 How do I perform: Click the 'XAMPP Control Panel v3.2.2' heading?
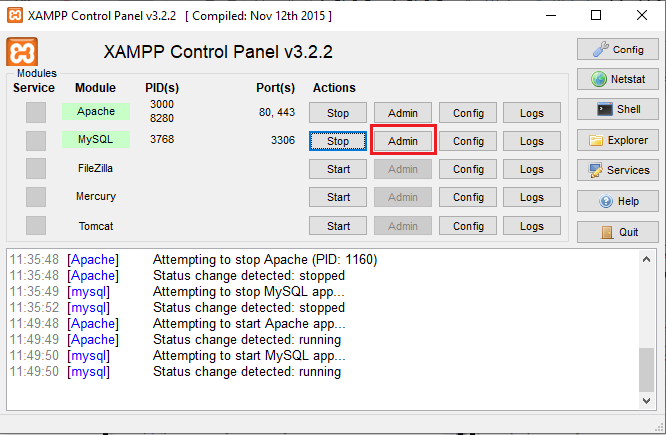click(218, 52)
